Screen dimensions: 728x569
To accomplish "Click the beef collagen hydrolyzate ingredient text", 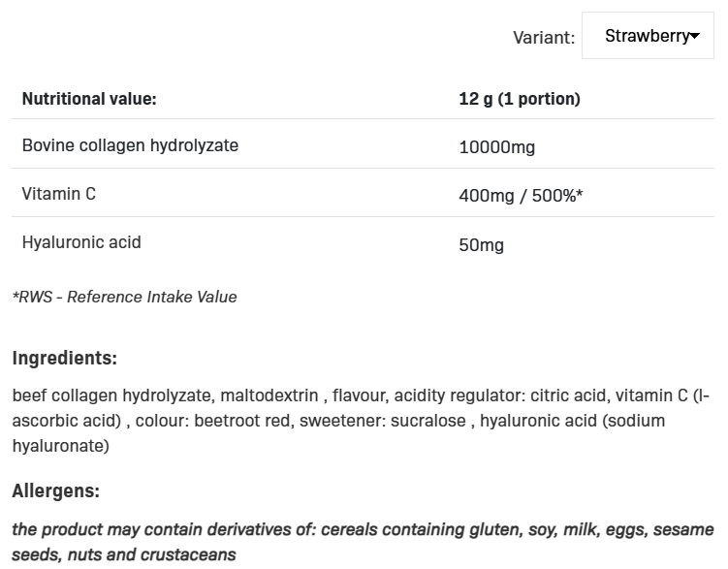I will pos(111,395).
